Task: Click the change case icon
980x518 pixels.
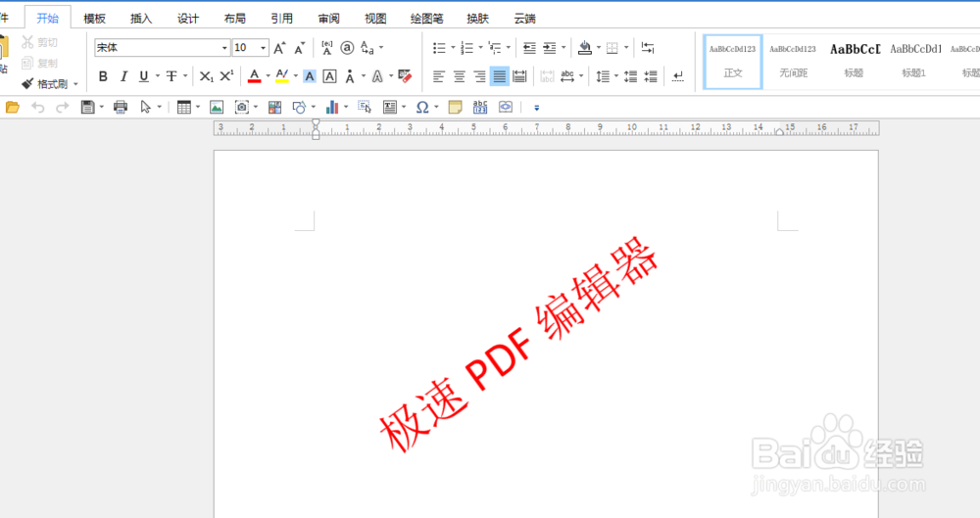Action: point(367,47)
